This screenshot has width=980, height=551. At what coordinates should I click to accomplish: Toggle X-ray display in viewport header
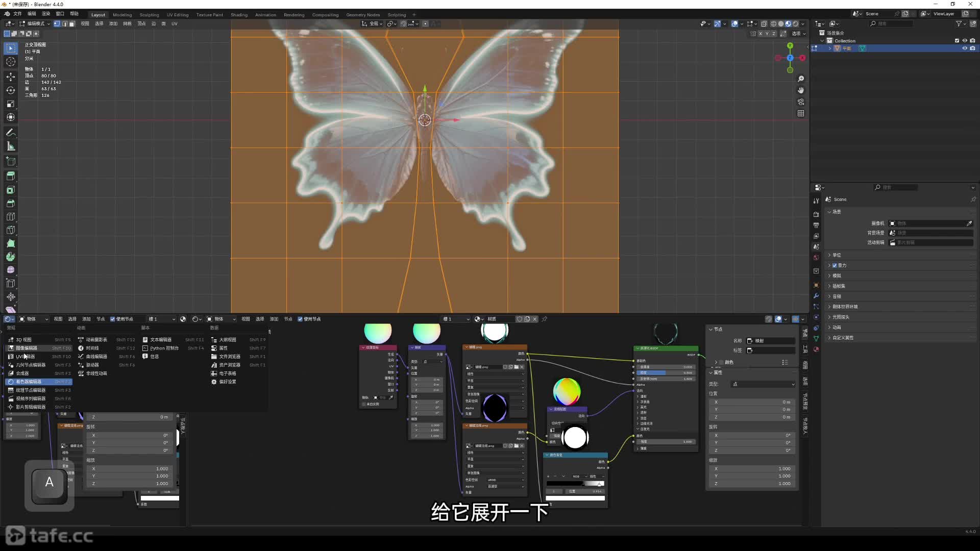(x=764, y=23)
